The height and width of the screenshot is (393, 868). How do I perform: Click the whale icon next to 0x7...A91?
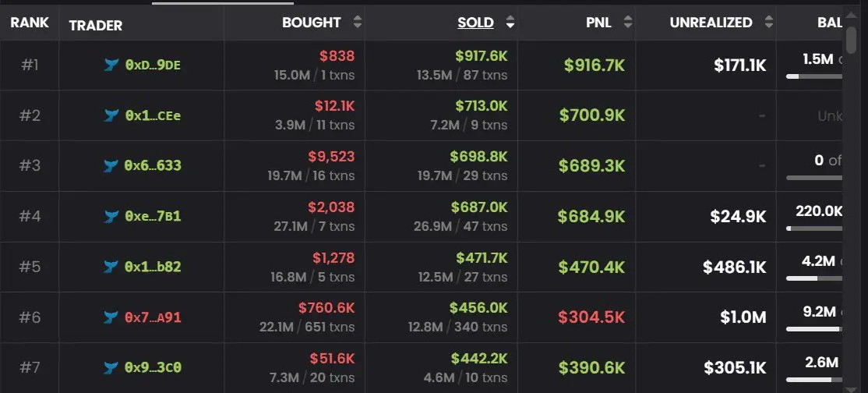[x=112, y=317]
